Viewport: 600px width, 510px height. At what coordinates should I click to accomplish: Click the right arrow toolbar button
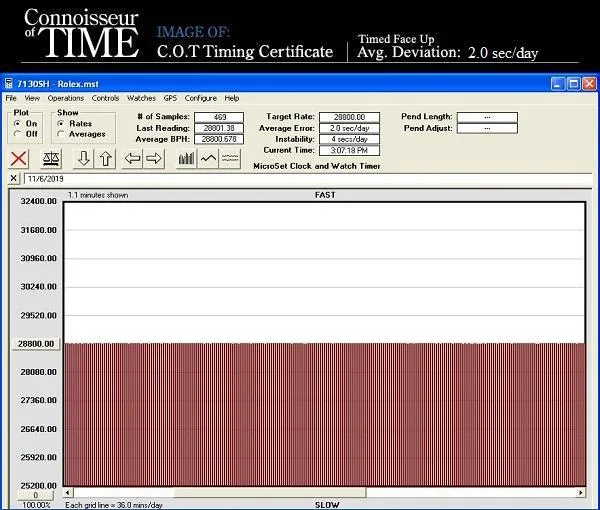pyautogui.click(x=154, y=158)
